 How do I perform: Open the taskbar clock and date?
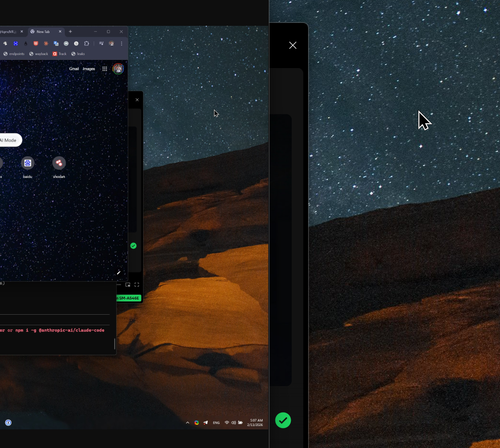click(255, 423)
